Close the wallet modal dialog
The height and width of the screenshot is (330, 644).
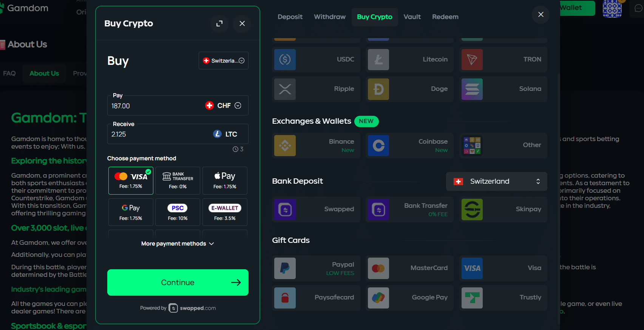pyautogui.click(x=541, y=14)
